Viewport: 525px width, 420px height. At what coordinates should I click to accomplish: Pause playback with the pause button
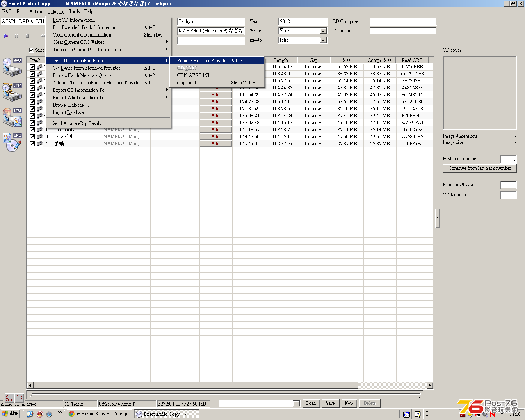[x=17, y=36]
